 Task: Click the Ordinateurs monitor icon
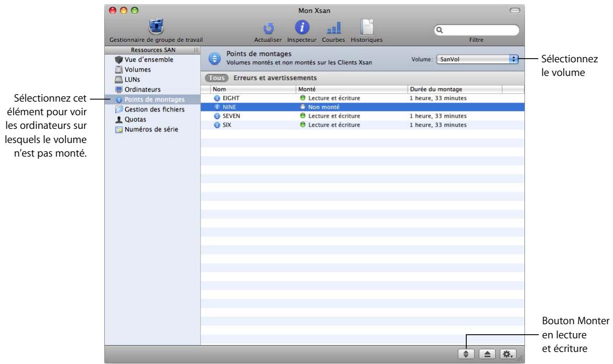119,90
